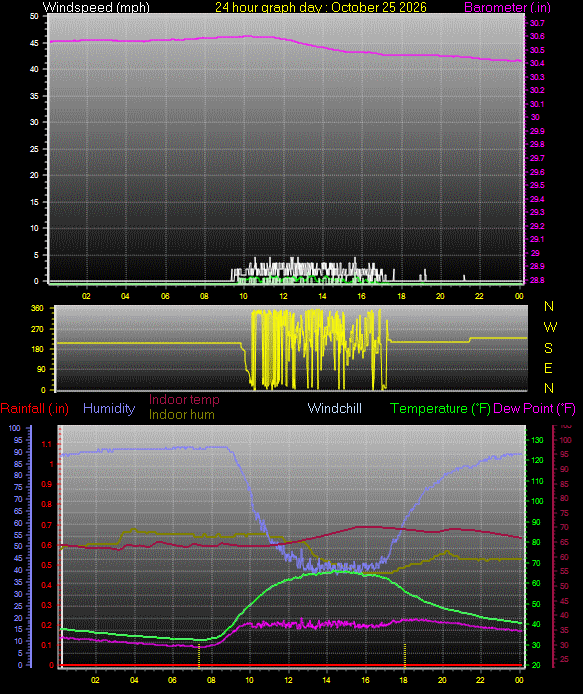Click the '360' wind direction axis value
Screen dimensions: 583x694
(38, 308)
